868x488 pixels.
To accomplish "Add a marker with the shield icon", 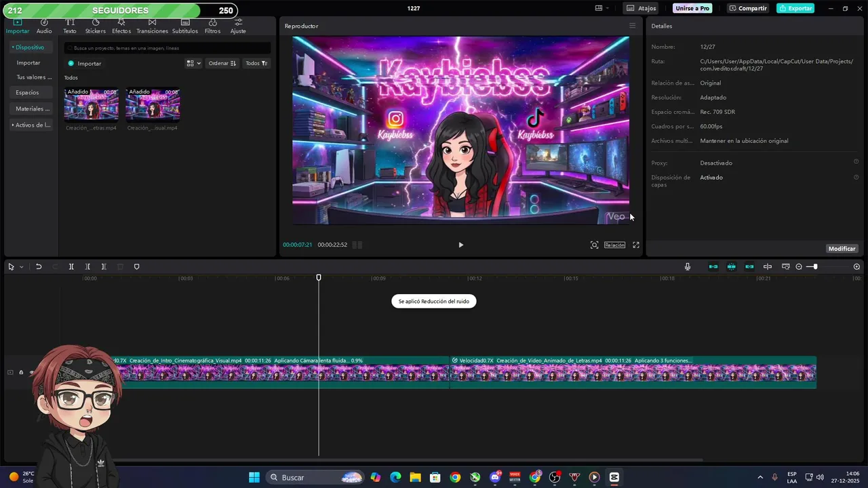I will tap(136, 266).
